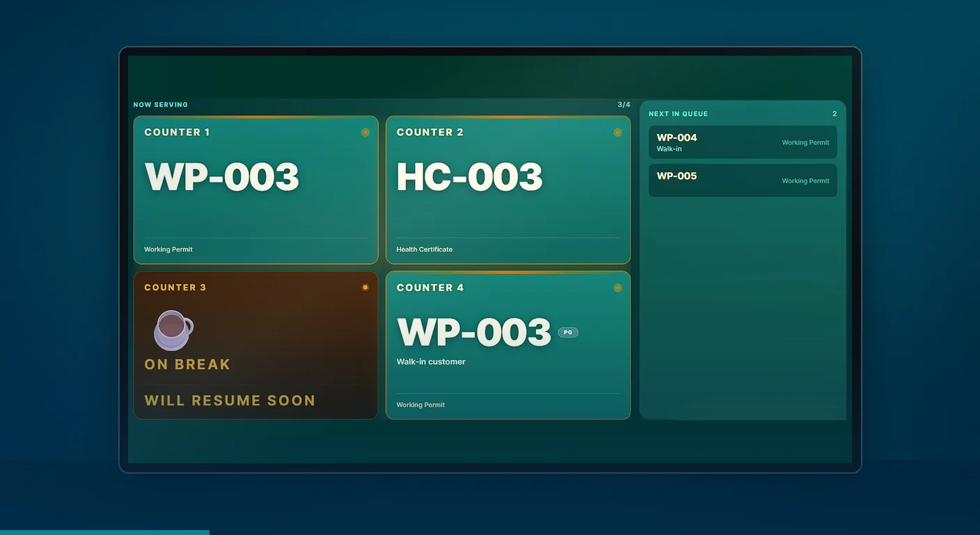Click the NOW SERVING header label

pos(161,104)
